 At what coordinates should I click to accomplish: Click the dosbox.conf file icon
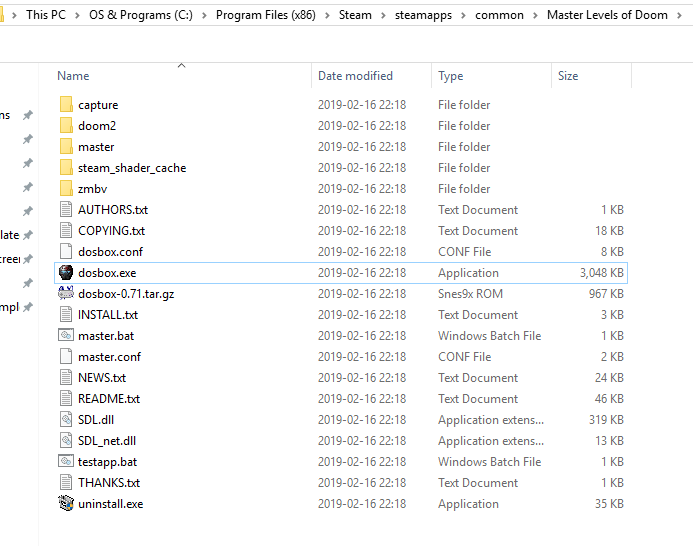coord(66,252)
